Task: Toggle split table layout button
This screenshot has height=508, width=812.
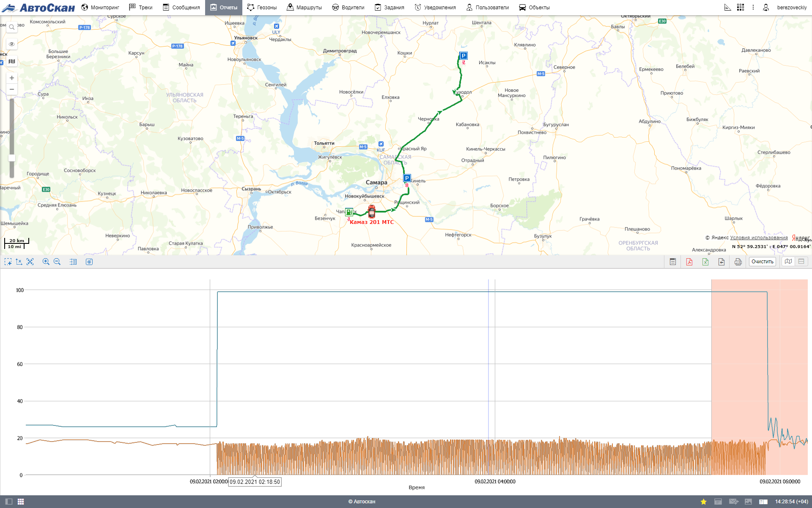Action: point(801,262)
